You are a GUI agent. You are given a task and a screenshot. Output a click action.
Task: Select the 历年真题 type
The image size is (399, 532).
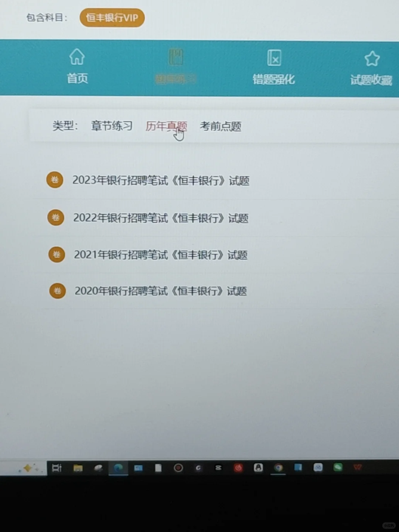pos(166,126)
